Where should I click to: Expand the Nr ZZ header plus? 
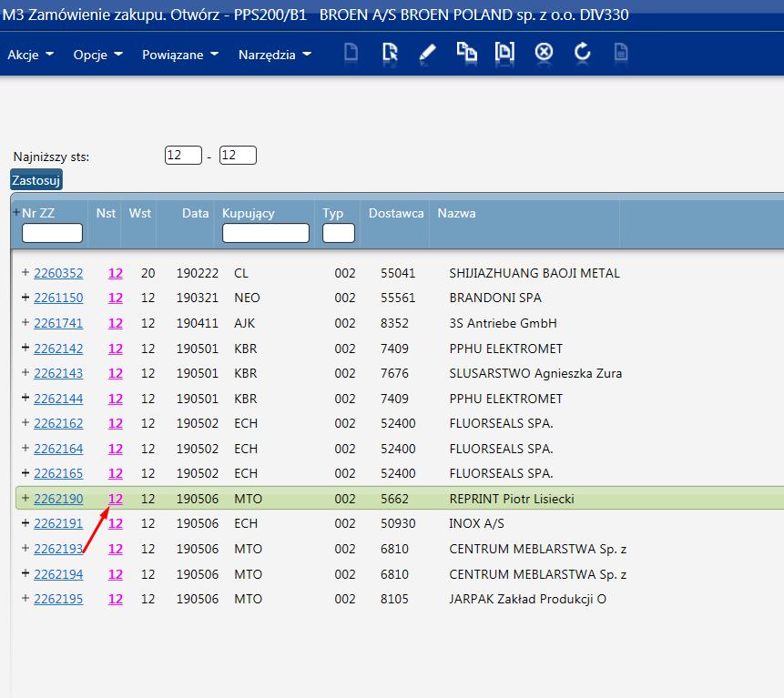[16, 212]
